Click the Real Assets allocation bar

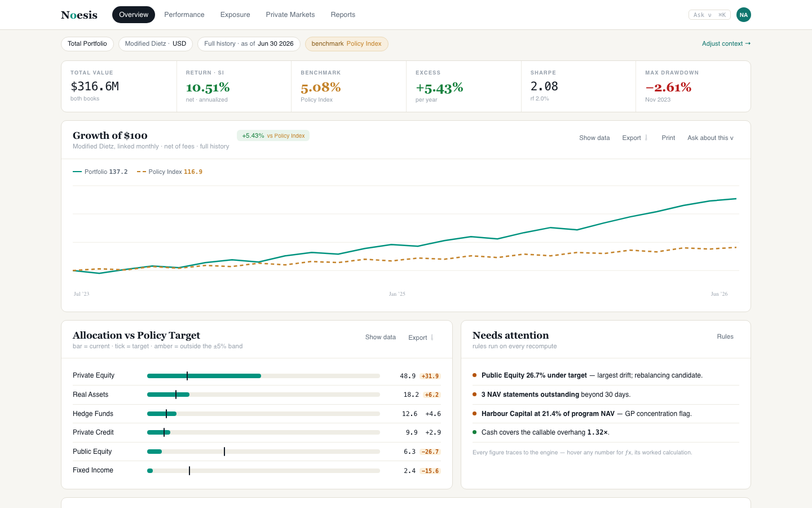pyautogui.click(x=263, y=395)
